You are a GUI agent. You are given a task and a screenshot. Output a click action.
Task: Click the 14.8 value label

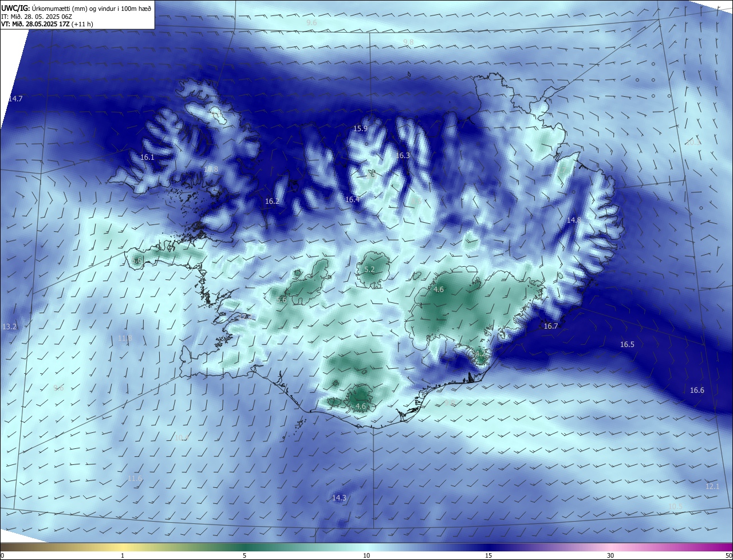574,220
